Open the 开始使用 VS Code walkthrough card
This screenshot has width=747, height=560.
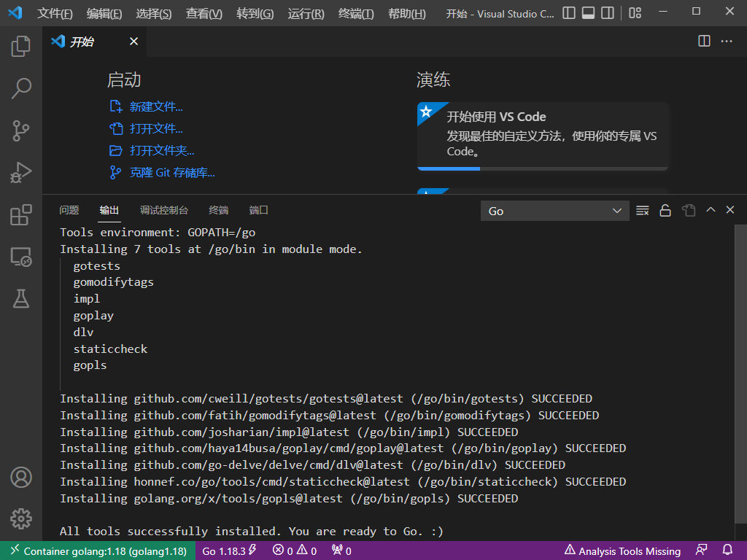[x=543, y=136]
